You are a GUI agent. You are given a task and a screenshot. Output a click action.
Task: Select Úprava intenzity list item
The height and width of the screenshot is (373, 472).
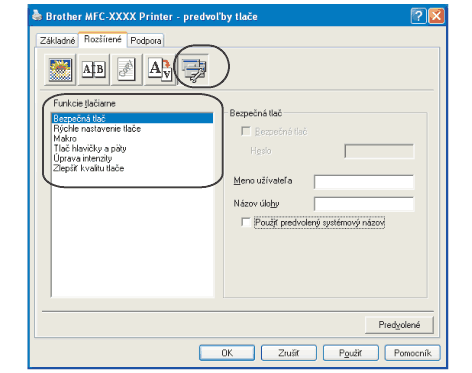point(83,158)
